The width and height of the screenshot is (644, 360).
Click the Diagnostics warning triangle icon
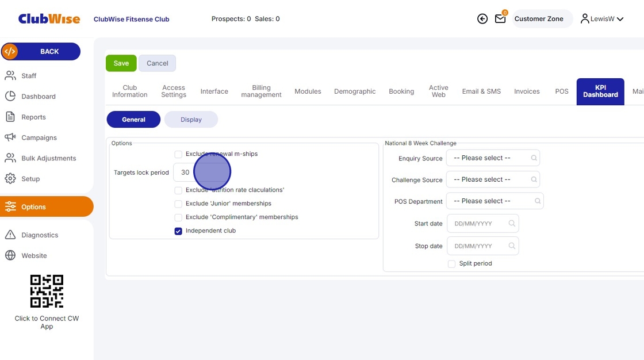coord(10,235)
